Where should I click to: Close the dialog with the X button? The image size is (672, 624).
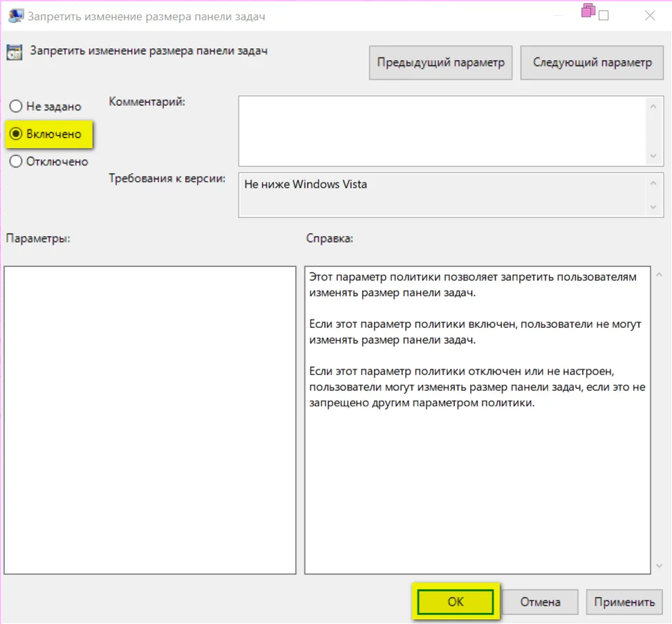pos(649,15)
